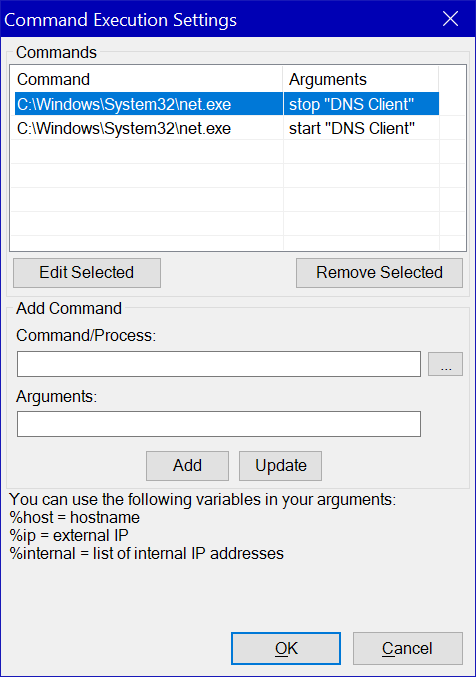This screenshot has height=677, width=476.
Task: Close the Command Execution Settings dialog
Action: pyautogui.click(x=451, y=19)
